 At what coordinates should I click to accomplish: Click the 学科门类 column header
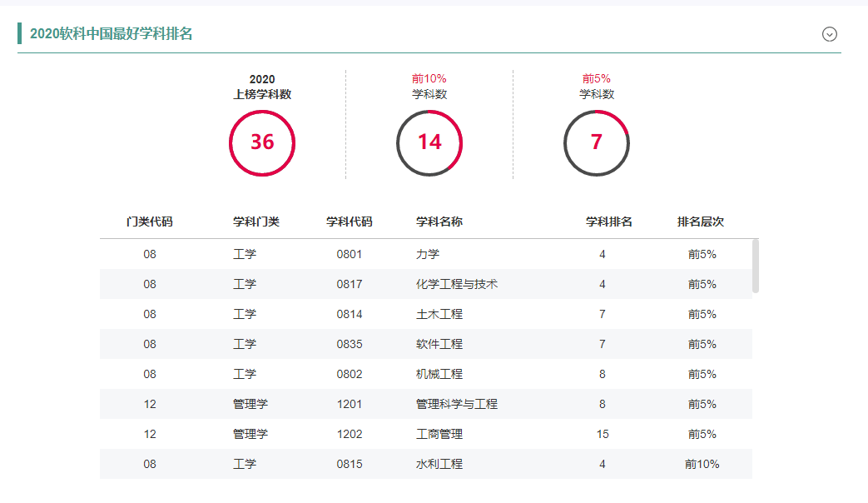tap(256, 222)
